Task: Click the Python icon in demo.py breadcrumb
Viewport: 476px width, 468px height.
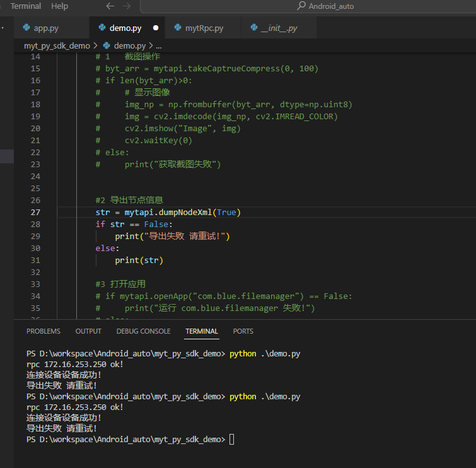Action: 107,46
